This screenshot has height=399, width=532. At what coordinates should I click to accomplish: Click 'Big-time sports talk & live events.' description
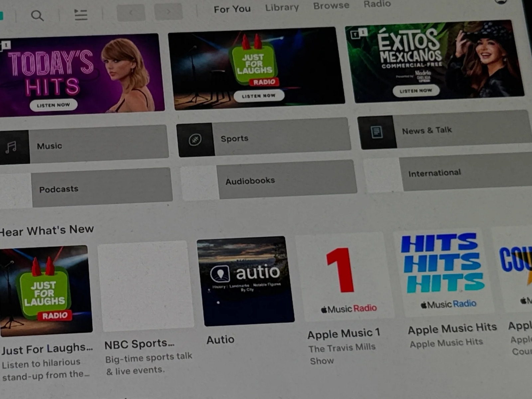point(149,364)
